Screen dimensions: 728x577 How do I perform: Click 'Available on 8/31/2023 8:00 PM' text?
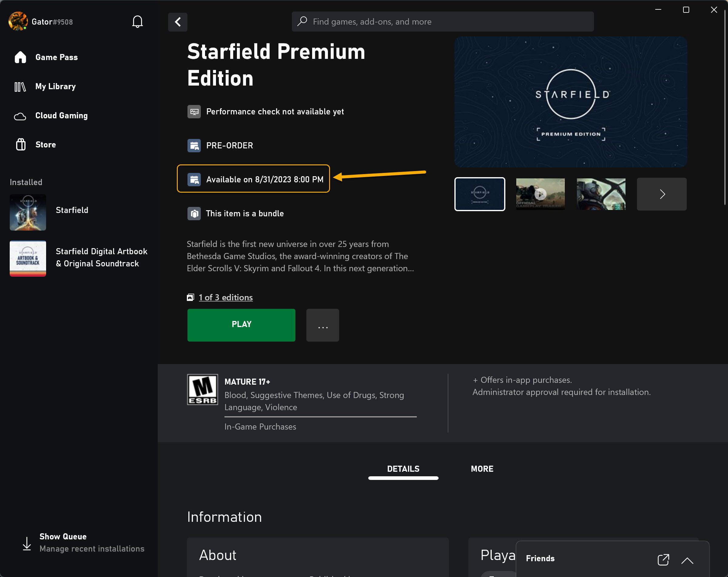[265, 180]
